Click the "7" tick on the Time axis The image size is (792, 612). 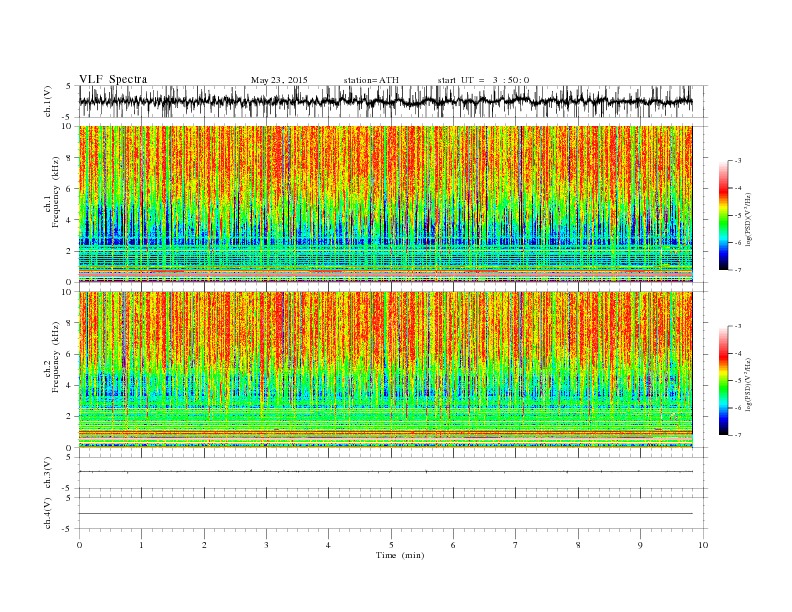click(x=516, y=545)
